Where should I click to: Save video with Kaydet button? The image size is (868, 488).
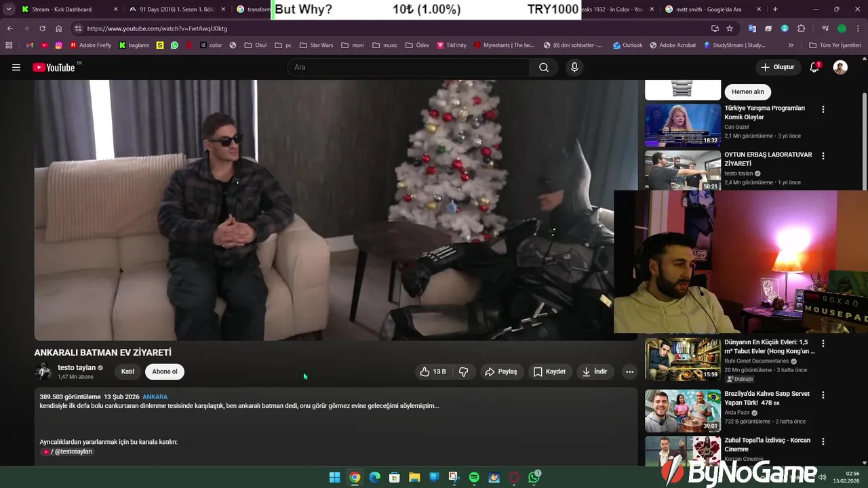pyautogui.click(x=549, y=371)
